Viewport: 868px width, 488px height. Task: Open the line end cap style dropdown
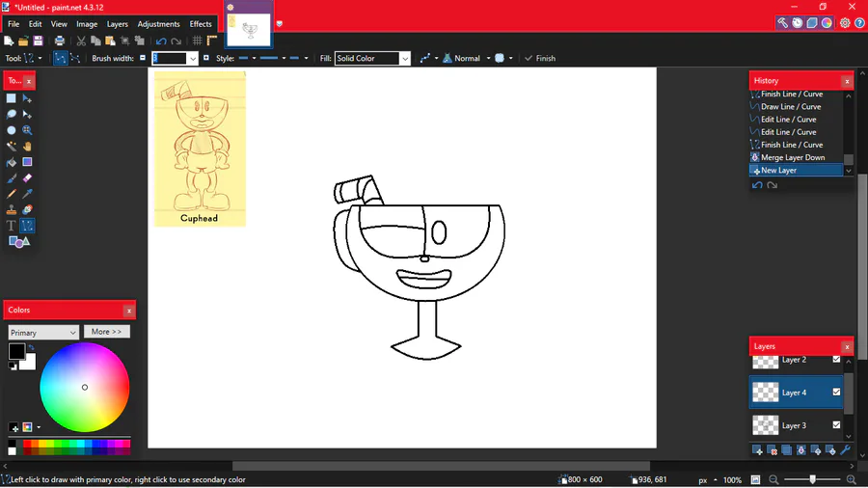pos(298,58)
